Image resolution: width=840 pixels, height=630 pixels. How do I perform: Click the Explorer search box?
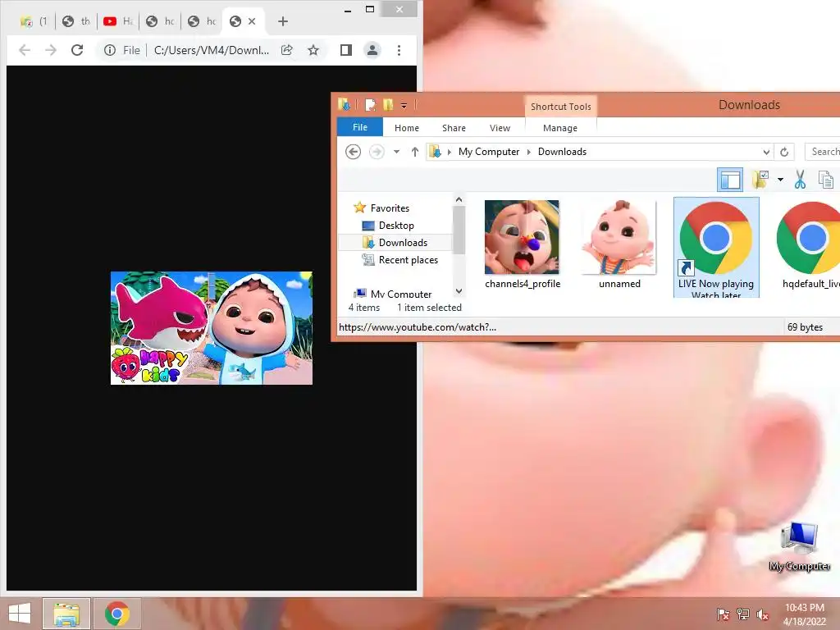click(823, 152)
